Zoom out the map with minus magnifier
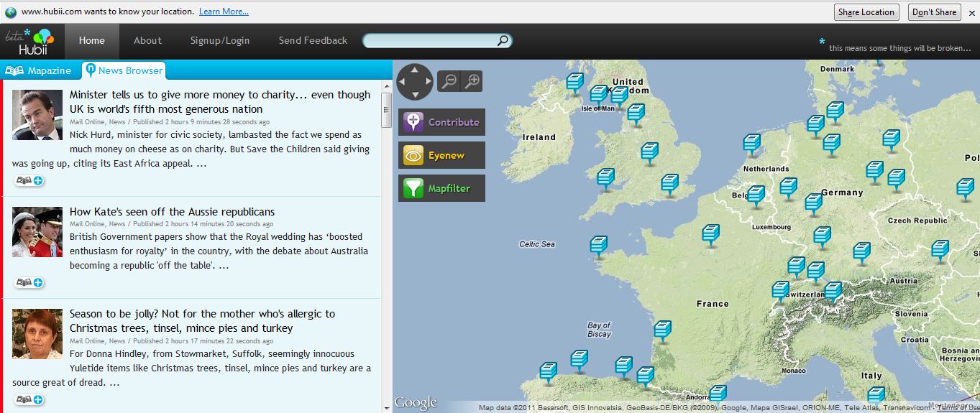The height and width of the screenshot is (413, 980). point(449,81)
